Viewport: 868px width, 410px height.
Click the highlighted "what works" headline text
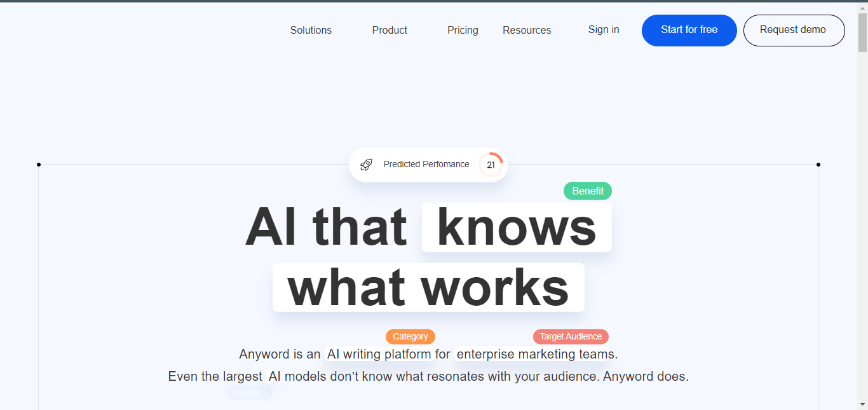point(428,287)
